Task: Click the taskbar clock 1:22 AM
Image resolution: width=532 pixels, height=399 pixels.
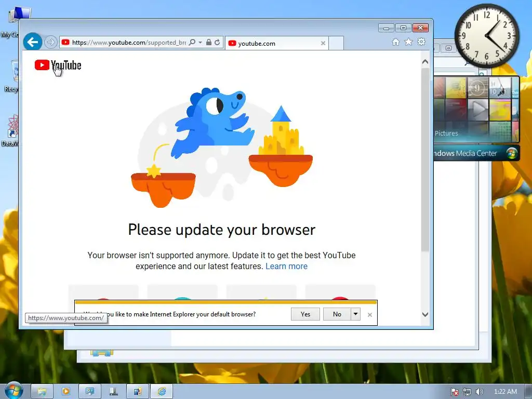Action: [506, 392]
